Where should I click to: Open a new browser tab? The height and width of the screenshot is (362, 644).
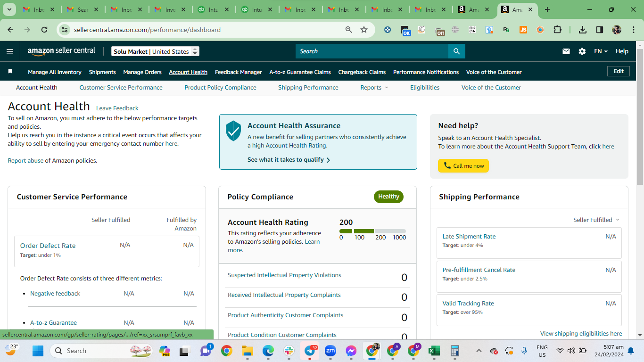(547, 9)
